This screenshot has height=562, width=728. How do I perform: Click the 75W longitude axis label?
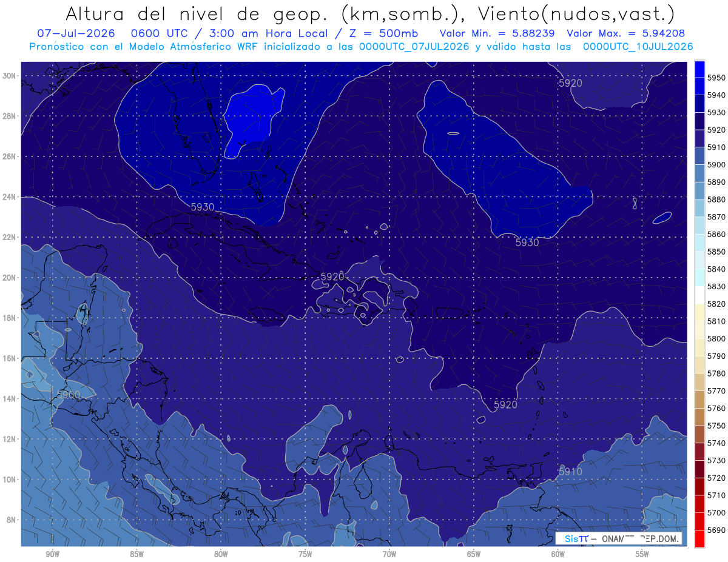[305, 554]
